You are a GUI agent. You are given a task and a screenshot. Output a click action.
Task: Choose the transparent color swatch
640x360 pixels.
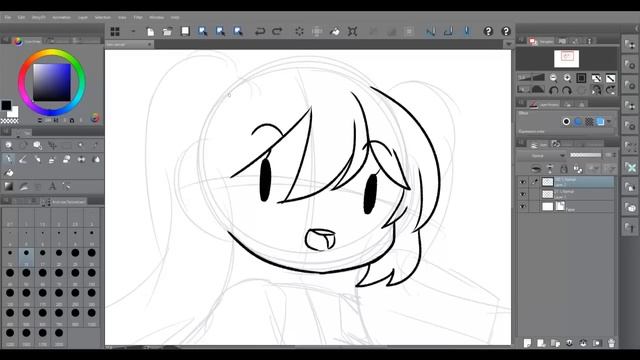pyautogui.click(x=10, y=121)
